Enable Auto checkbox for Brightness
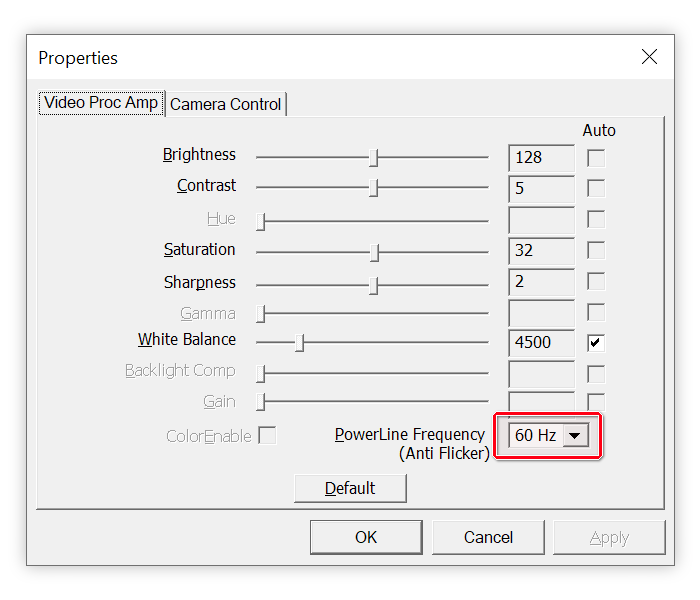Image resolution: width=700 pixels, height=600 pixels. coord(596,158)
